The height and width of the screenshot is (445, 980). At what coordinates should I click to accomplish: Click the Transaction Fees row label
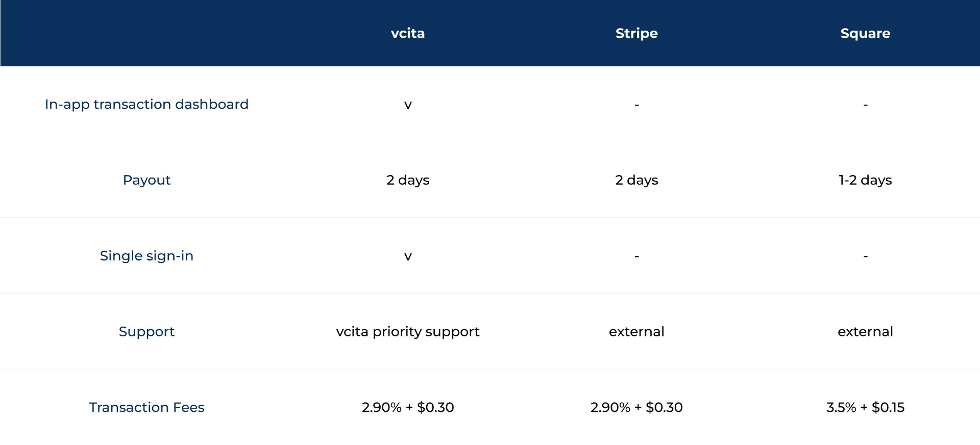point(146,407)
